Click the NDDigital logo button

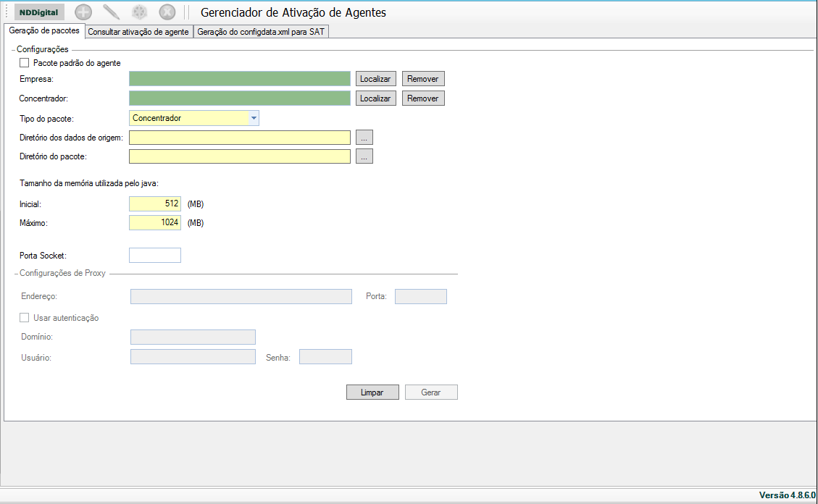[x=39, y=12]
